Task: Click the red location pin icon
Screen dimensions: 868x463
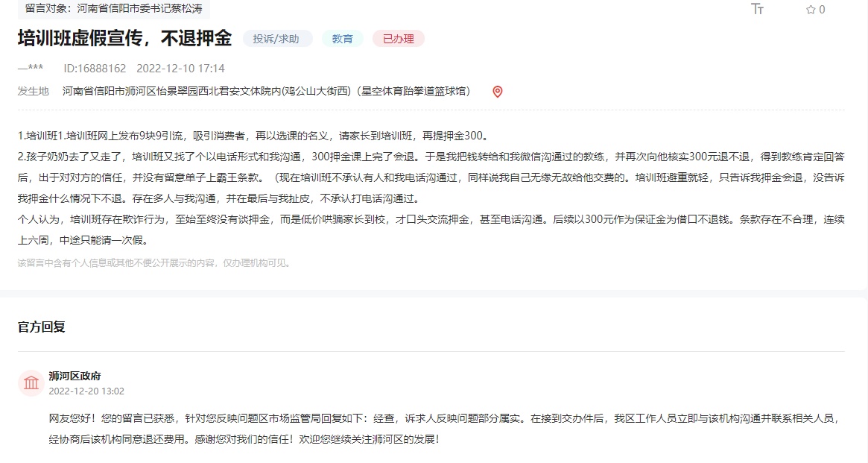Action: pyautogui.click(x=498, y=92)
